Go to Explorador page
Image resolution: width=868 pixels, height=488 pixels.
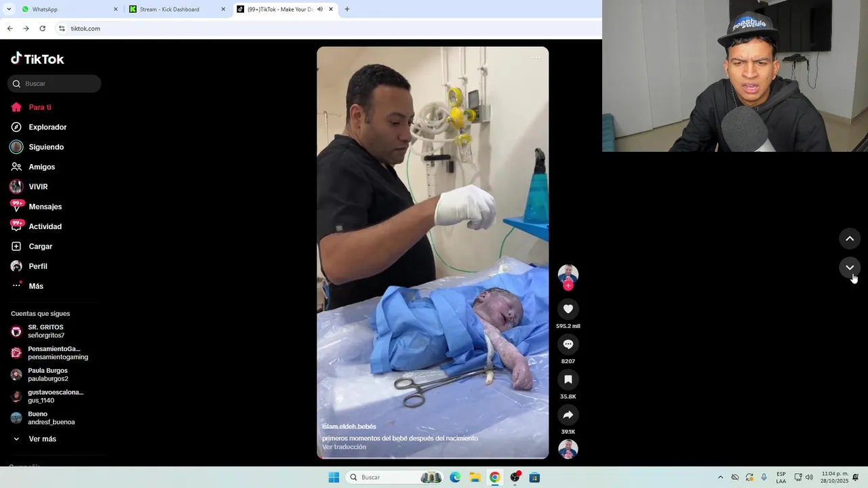pyautogui.click(x=47, y=127)
